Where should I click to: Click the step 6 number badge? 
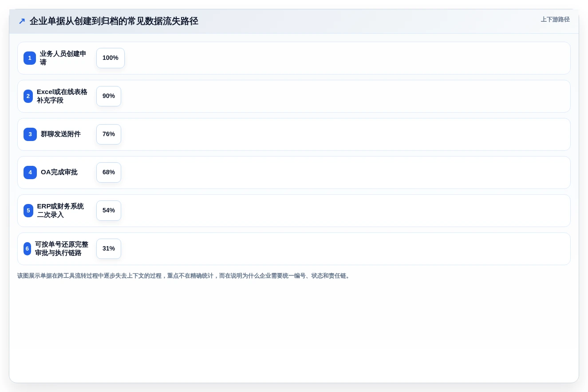[x=27, y=249]
